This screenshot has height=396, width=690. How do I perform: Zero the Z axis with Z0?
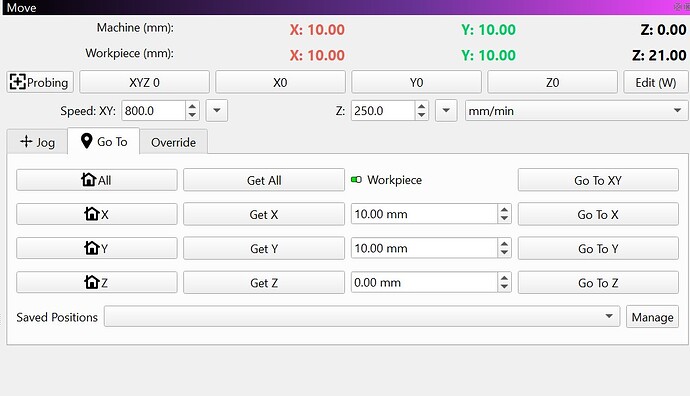point(552,82)
